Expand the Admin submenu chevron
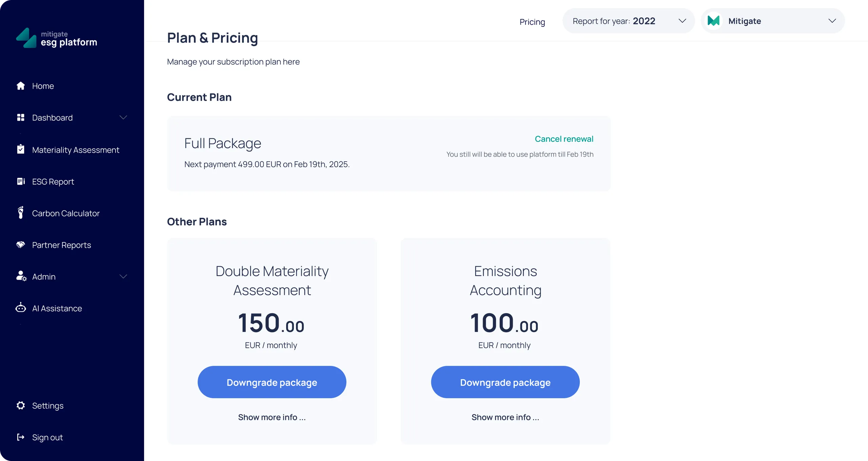 pos(123,276)
